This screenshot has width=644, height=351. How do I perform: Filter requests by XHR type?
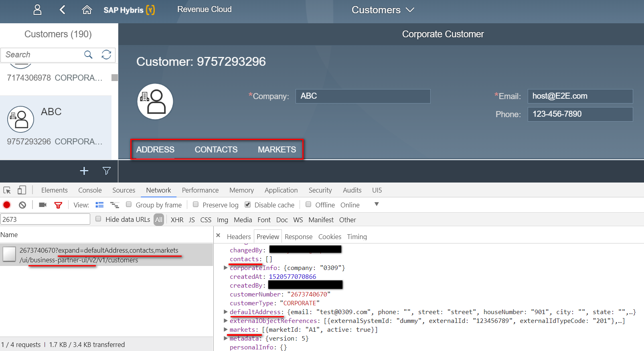pos(177,220)
